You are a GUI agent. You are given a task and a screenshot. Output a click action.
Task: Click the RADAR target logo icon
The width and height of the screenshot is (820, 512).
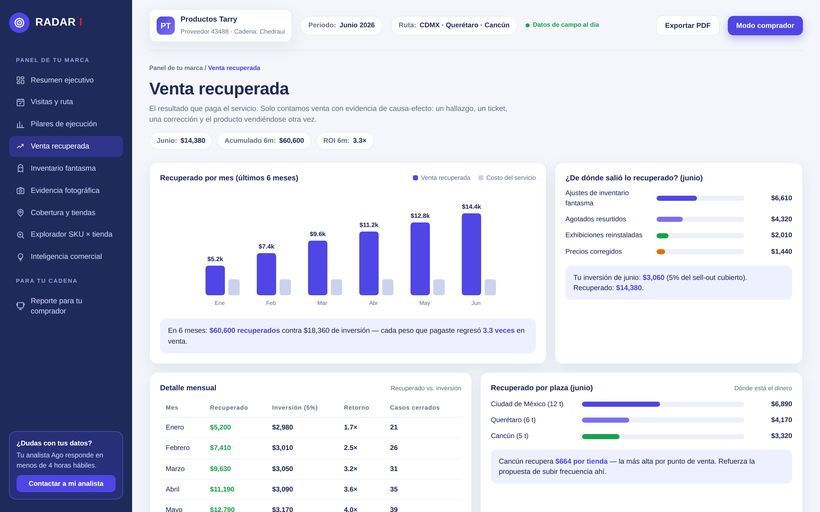point(19,22)
